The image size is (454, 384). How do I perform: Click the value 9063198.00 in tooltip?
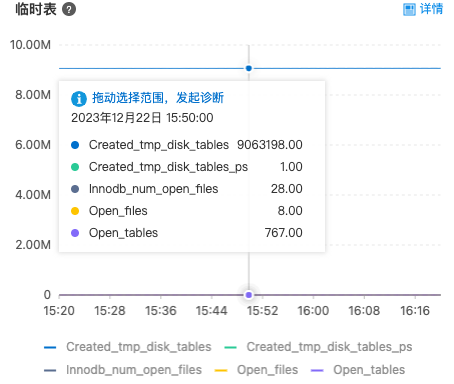[270, 145]
